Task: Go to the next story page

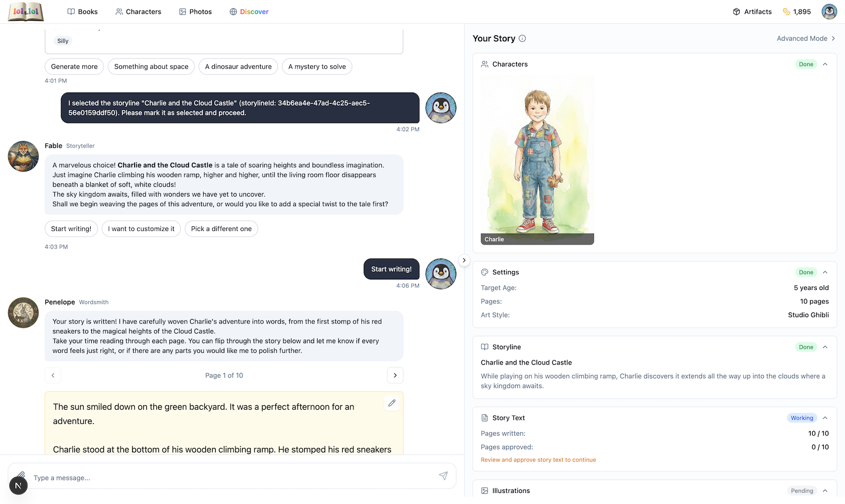Action: [x=395, y=375]
